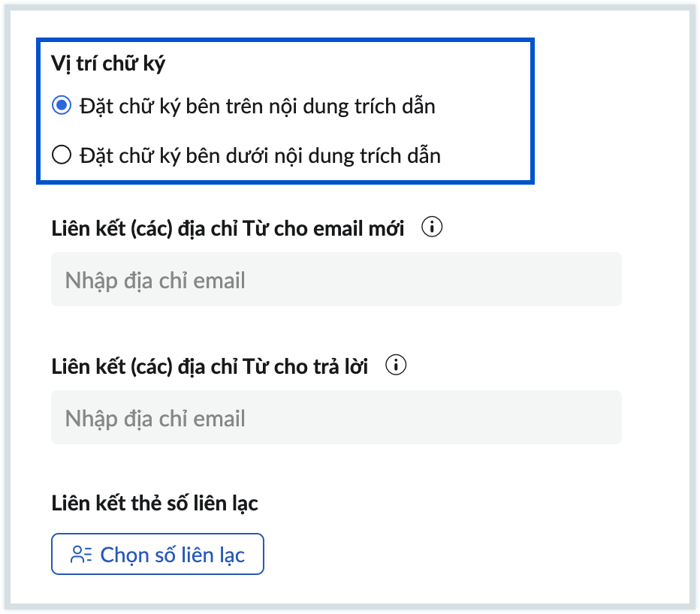Click 'Nhập địa chỉ email' placeholder in reply field

click(x=155, y=418)
